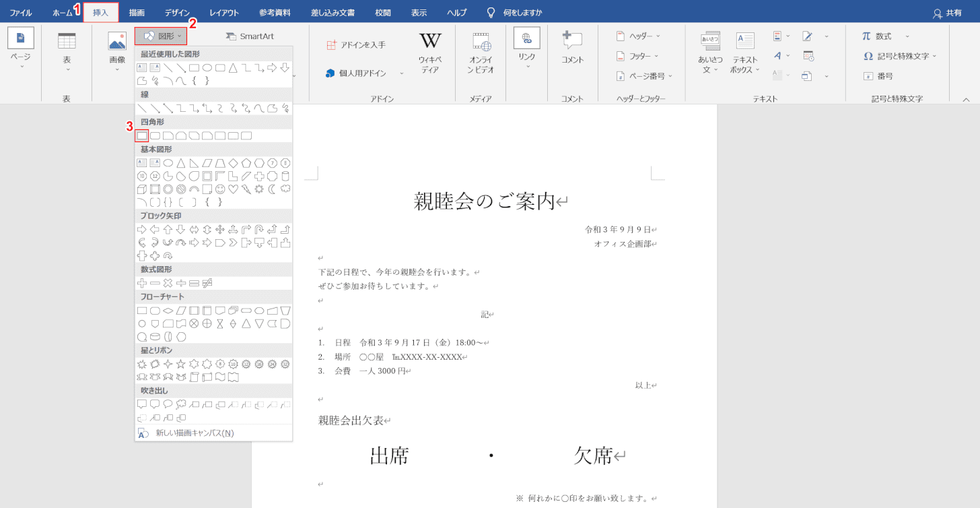The height and width of the screenshot is (508, 980).
Task: Select the oval speech bubble callout
Action: pos(168,404)
